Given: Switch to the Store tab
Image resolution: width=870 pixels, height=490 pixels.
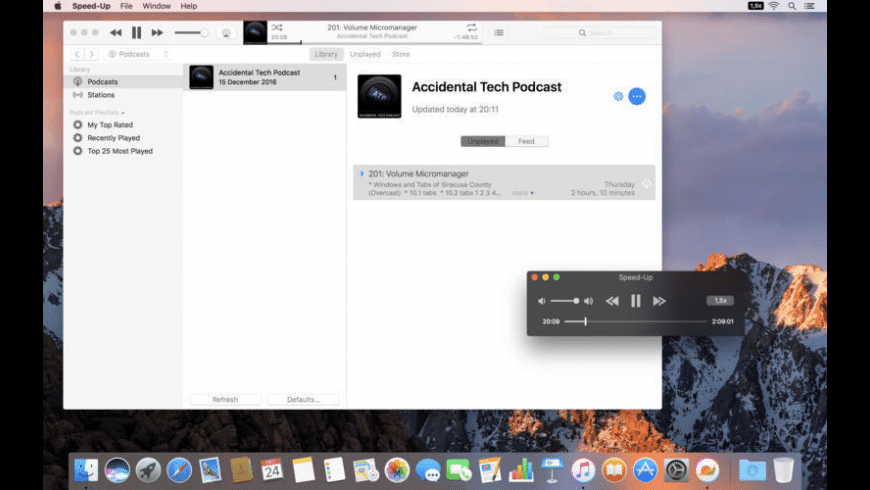Looking at the screenshot, I should coord(401,54).
